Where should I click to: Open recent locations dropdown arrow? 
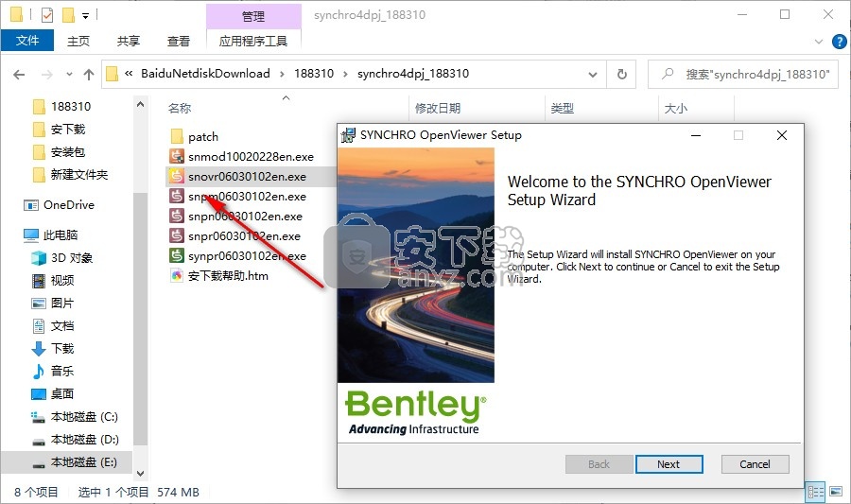pyautogui.click(x=69, y=75)
